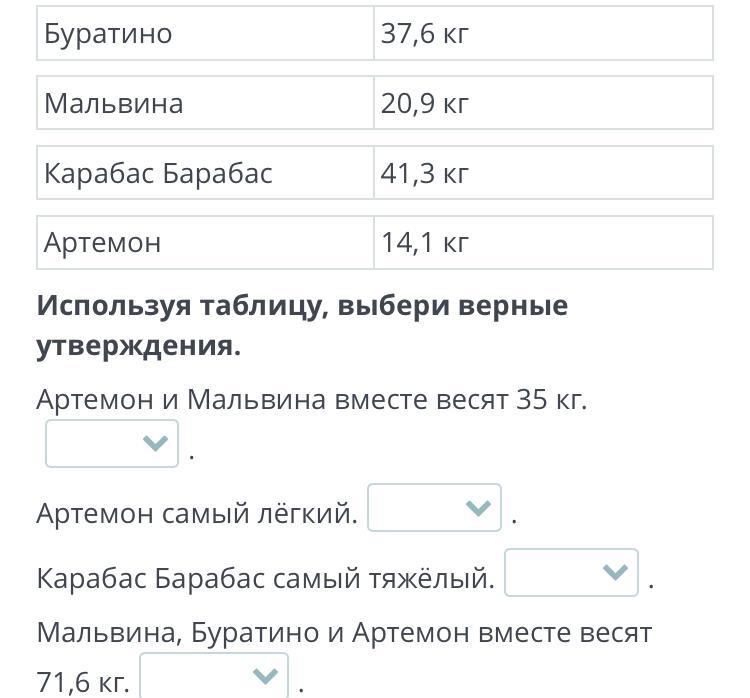
Task: Click the 'Используя таблицу, выбери верные утверждения' heading
Action: click(x=302, y=325)
